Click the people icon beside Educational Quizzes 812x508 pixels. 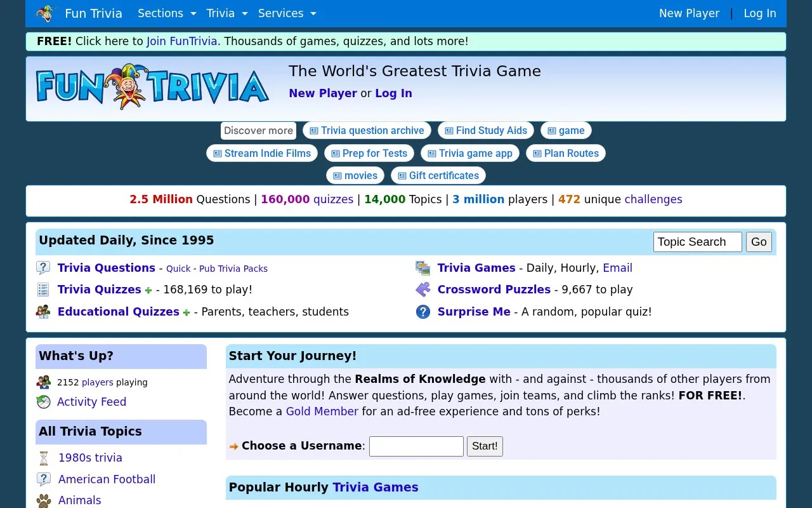(43, 312)
